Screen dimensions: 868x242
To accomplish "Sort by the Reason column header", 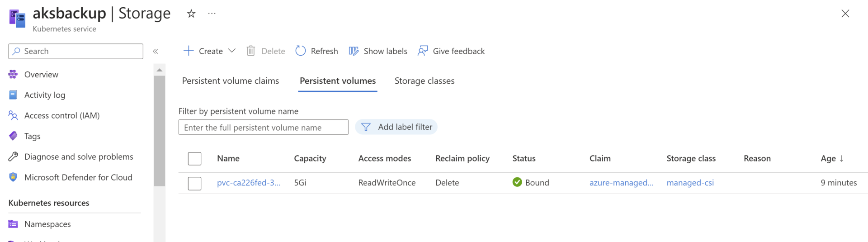I will coord(757,158).
